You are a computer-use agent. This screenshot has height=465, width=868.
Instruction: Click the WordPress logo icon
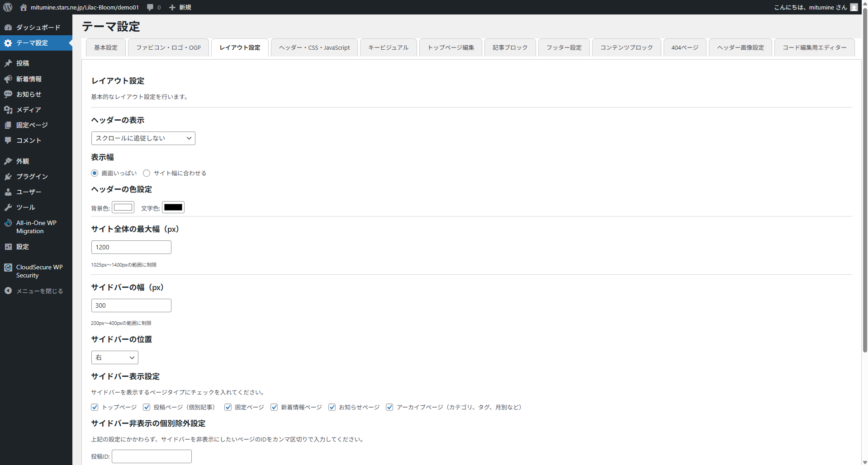8,7
